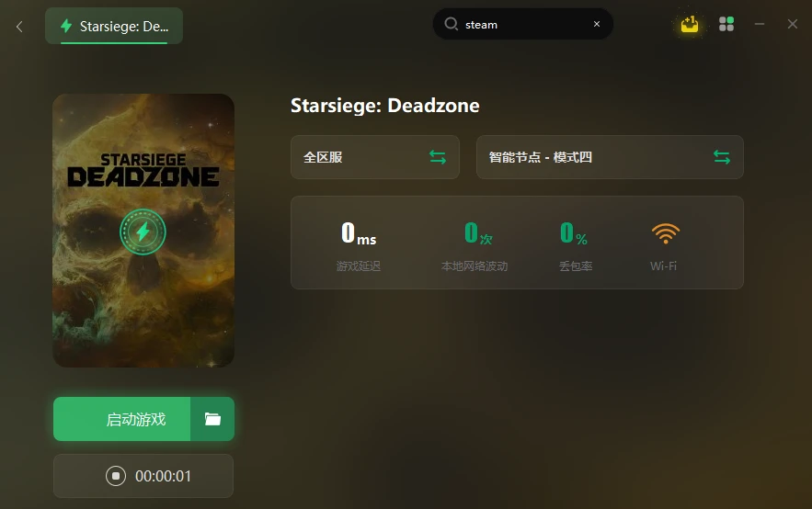Viewport: 812px width, 509px height.
Task: Click the magnifier search icon
Action: (451, 24)
